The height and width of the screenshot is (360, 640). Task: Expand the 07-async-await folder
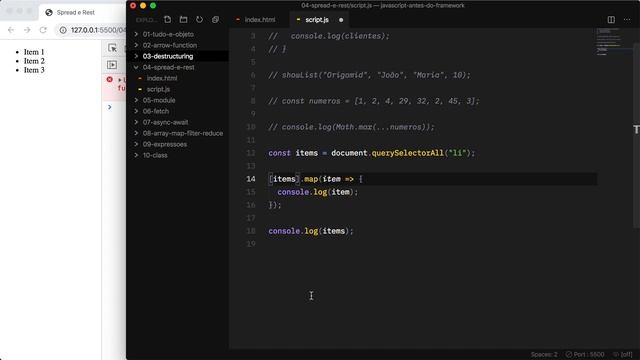click(136, 122)
